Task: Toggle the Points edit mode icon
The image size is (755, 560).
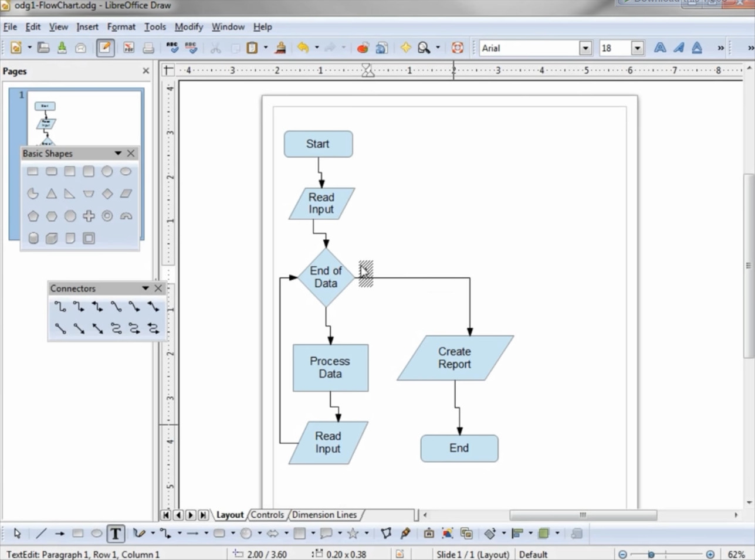Action: coord(385,534)
